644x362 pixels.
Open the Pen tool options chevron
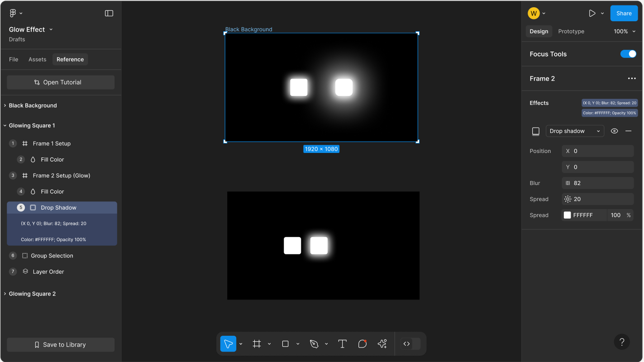[x=326, y=344]
